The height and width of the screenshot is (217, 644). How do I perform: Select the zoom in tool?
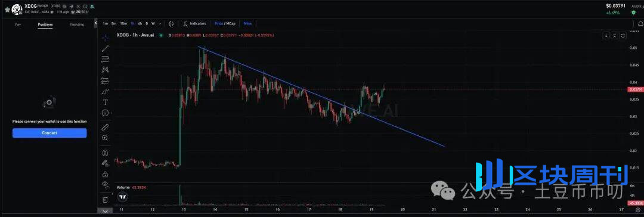[x=105, y=138]
